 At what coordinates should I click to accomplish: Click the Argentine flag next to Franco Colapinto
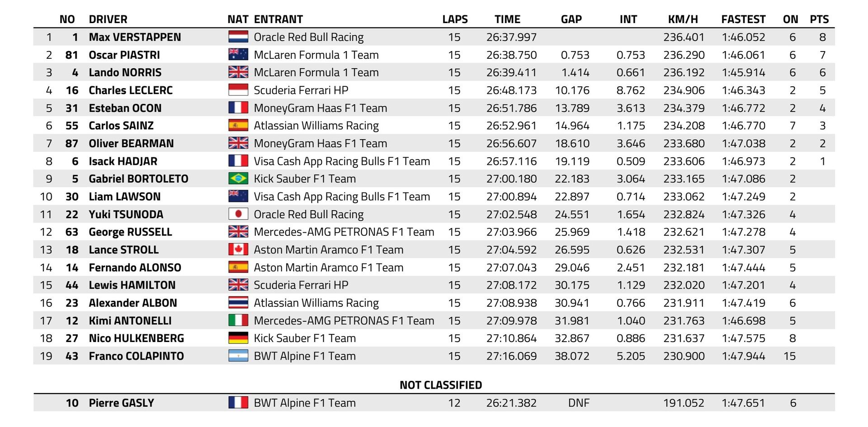[238, 356]
